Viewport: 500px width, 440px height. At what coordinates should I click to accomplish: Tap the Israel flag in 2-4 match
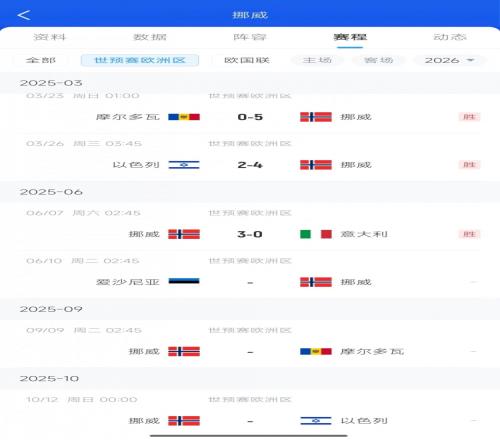184,165
